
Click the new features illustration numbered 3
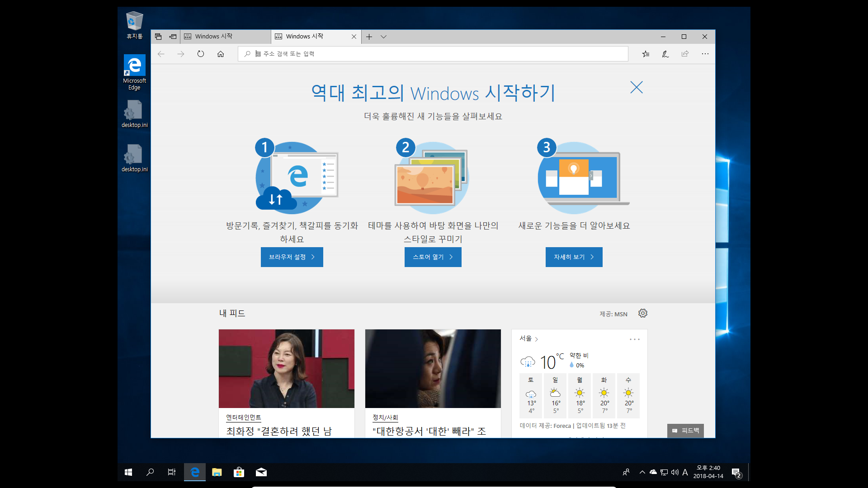coord(583,177)
